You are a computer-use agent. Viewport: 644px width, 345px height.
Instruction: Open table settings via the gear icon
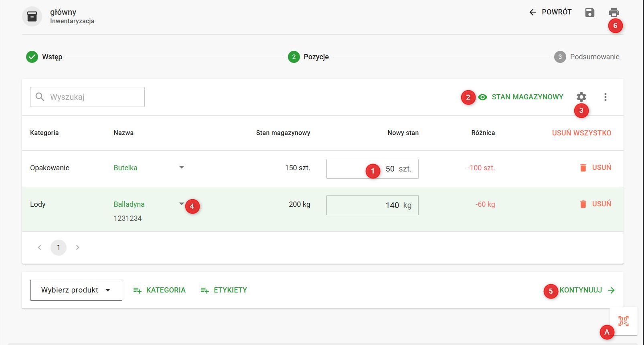click(581, 97)
